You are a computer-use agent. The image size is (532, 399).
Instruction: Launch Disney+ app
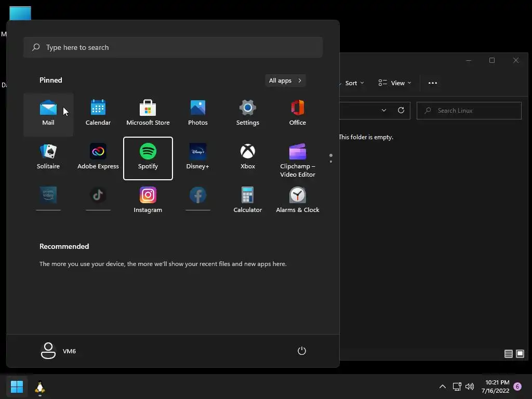pos(198,158)
